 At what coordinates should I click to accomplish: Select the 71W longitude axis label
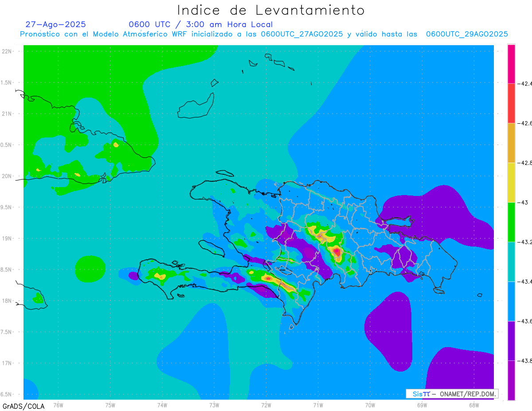pyautogui.click(x=318, y=405)
